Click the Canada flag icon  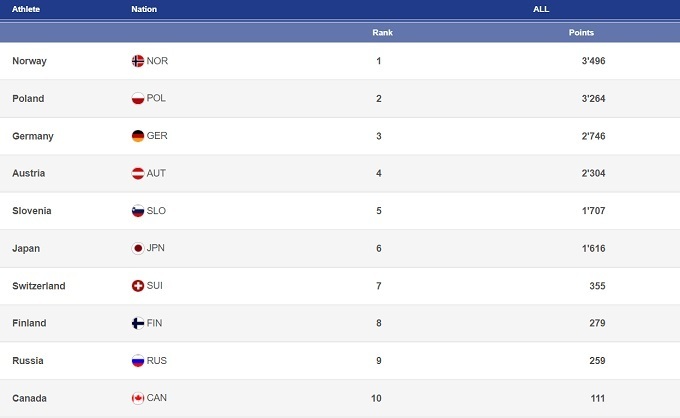click(138, 399)
